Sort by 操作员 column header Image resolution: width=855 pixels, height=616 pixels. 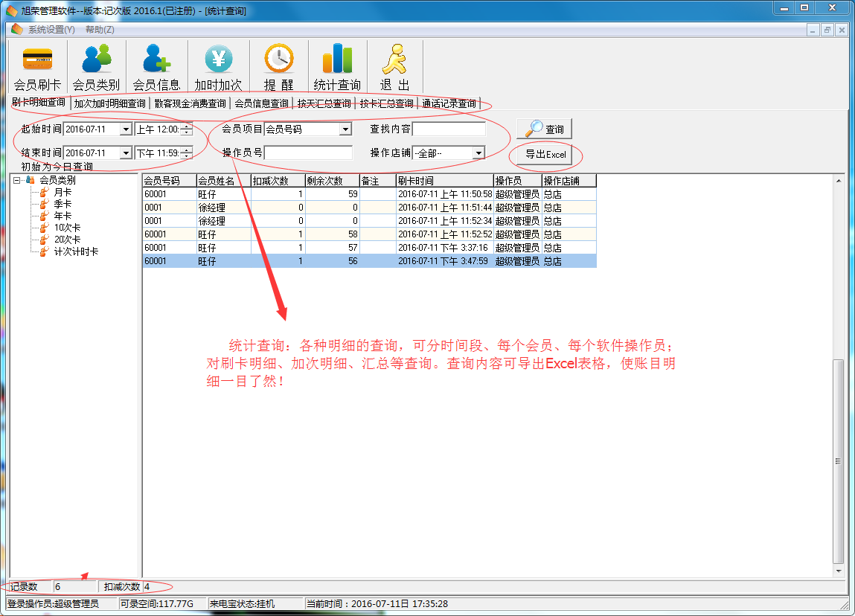[518, 181]
